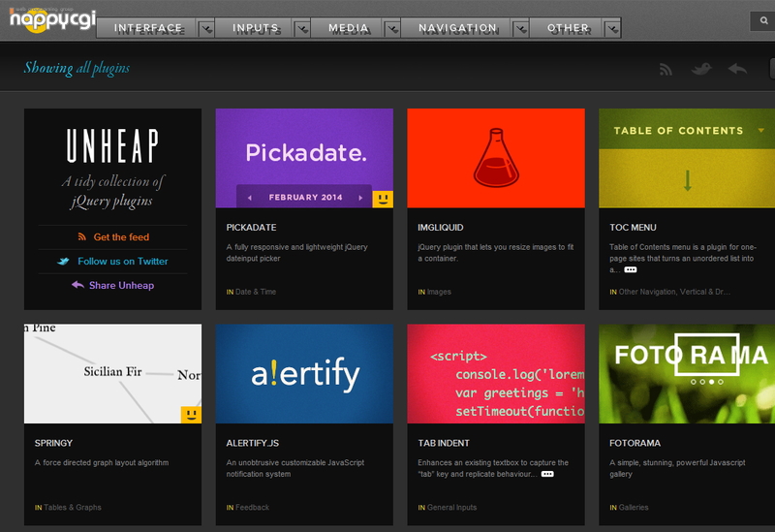The width and height of the screenshot is (775, 532).
Task: Open the FOTORAMA plugin title
Action: pyautogui.click(x=635, y=443)
